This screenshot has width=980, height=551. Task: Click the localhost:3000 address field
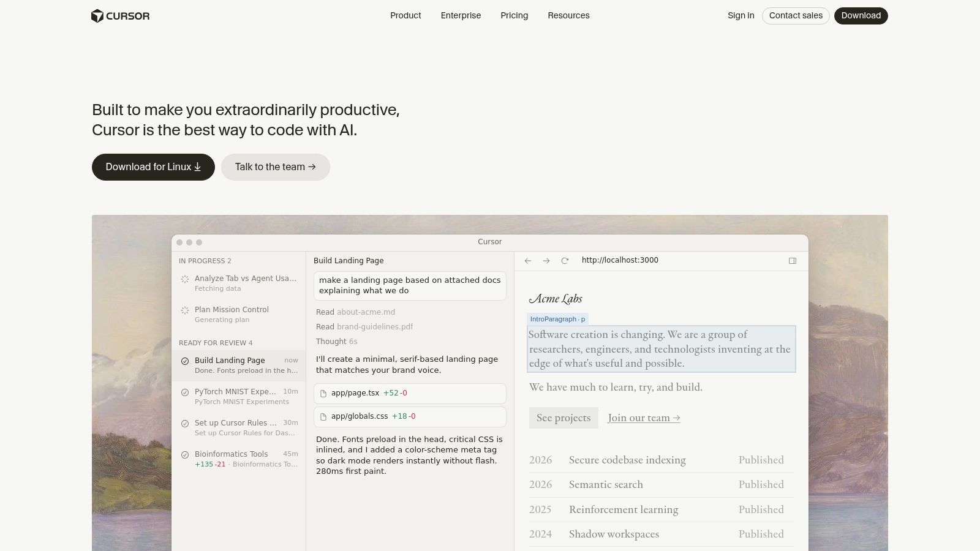(620, 260)
